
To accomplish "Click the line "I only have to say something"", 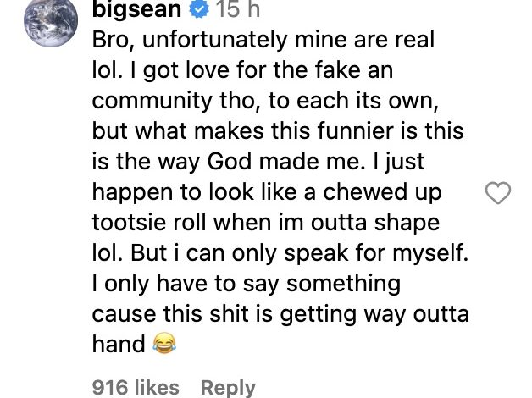I will [x=246, y=283].
